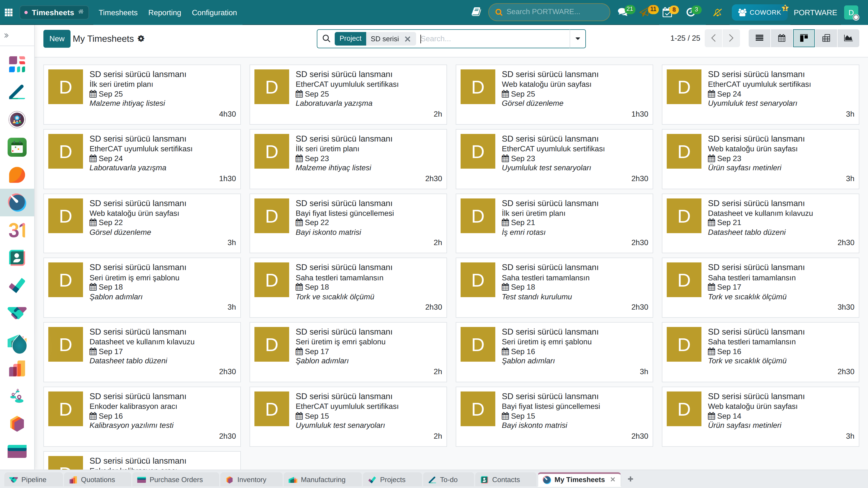
Task: Open the timer icon with badge 3
Action: click(690, 12)
